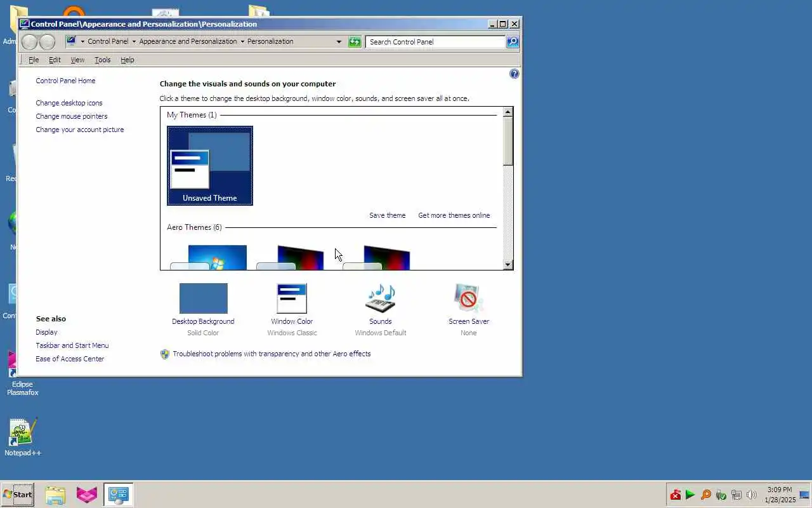Image resolution: width=812 pixels, height=508 pixels.
Task: Open Taskbar and Start Menu link
Action: (72, 345)
